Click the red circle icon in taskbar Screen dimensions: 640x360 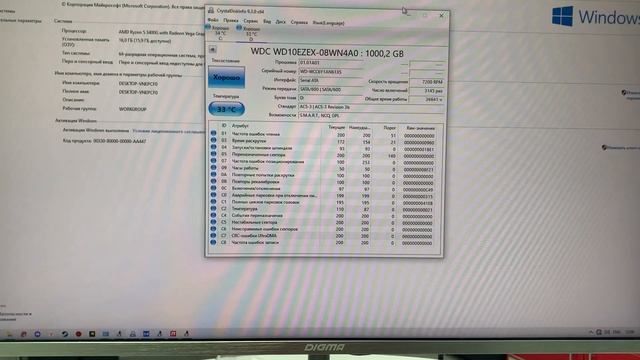coord(78,334)
